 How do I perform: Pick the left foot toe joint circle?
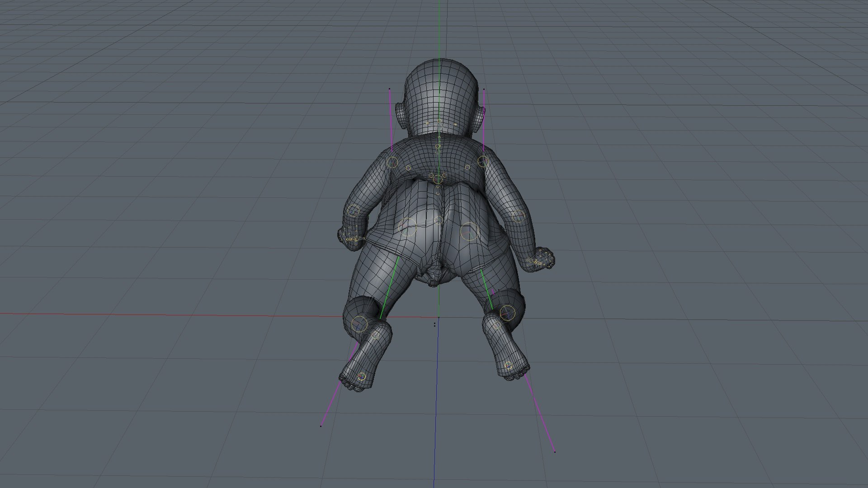pos(361,376)
